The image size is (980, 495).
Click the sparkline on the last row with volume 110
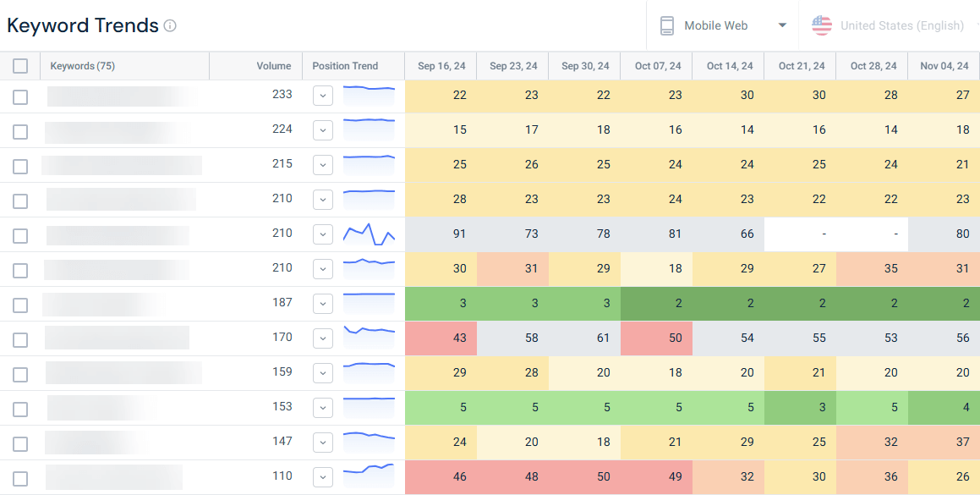coord(369,476)
